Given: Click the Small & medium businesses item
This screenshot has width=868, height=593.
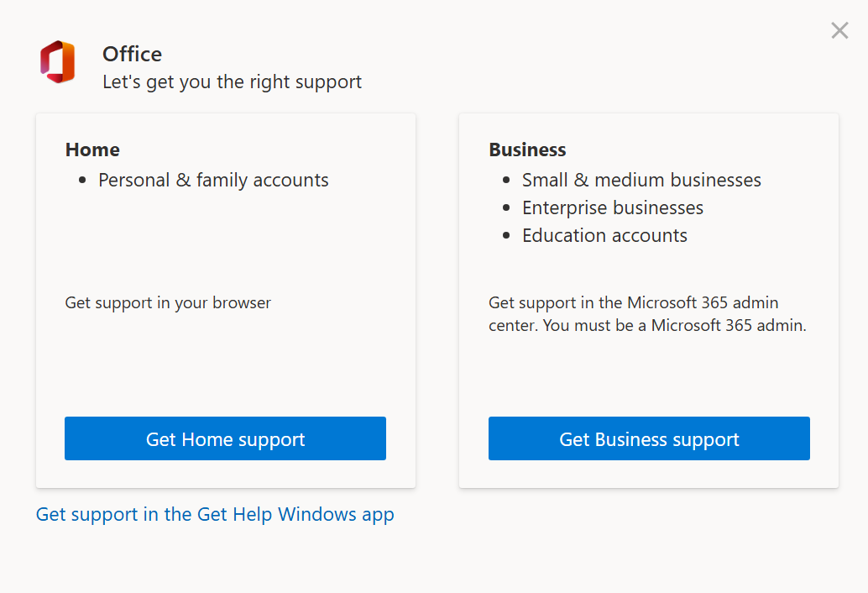Looking at the screenshot, I should 641,180.
